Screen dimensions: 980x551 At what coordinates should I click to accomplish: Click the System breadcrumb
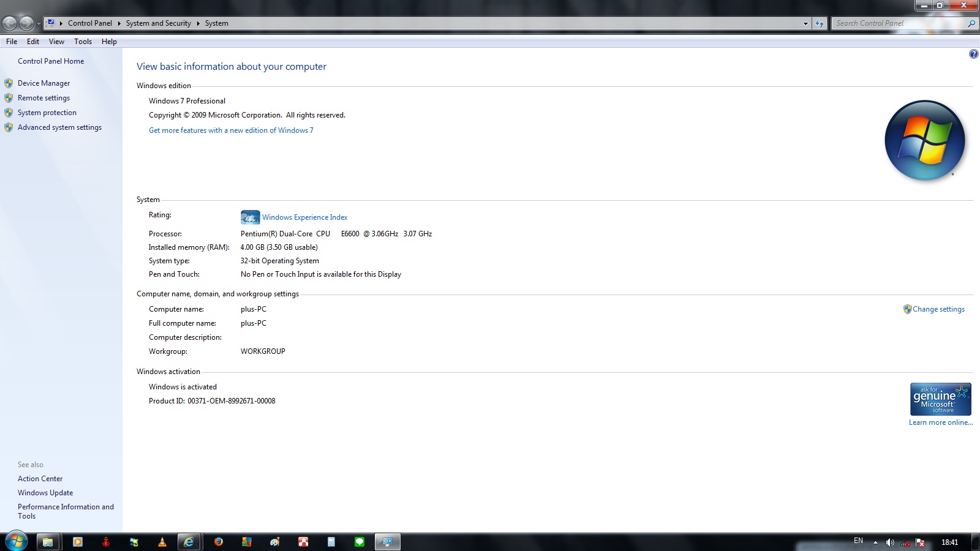(217, 23)
